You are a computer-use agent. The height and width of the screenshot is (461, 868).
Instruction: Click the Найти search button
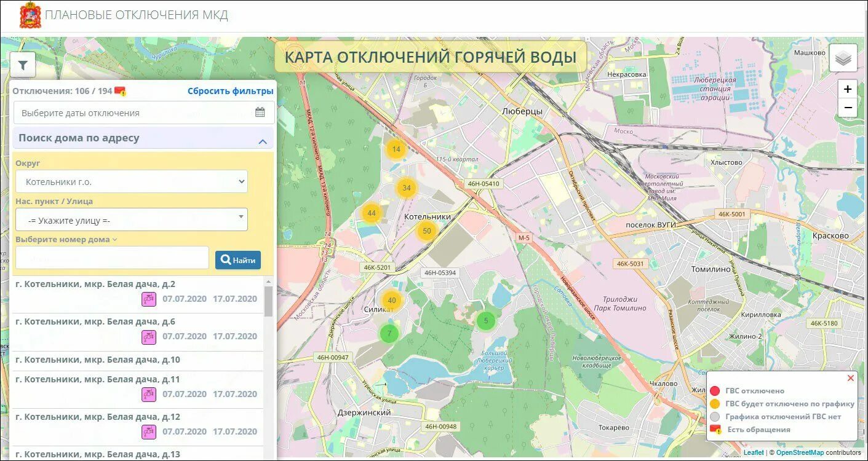(238, 260)
